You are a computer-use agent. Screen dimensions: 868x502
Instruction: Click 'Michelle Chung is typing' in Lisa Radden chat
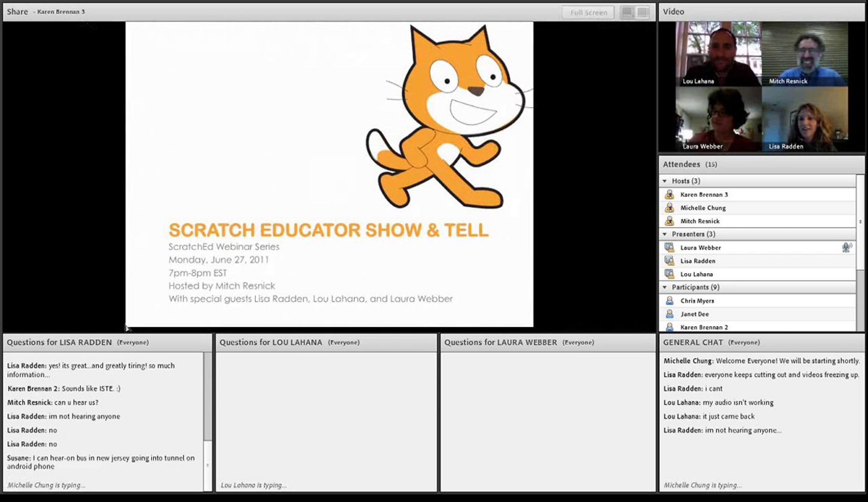(46, 485)
